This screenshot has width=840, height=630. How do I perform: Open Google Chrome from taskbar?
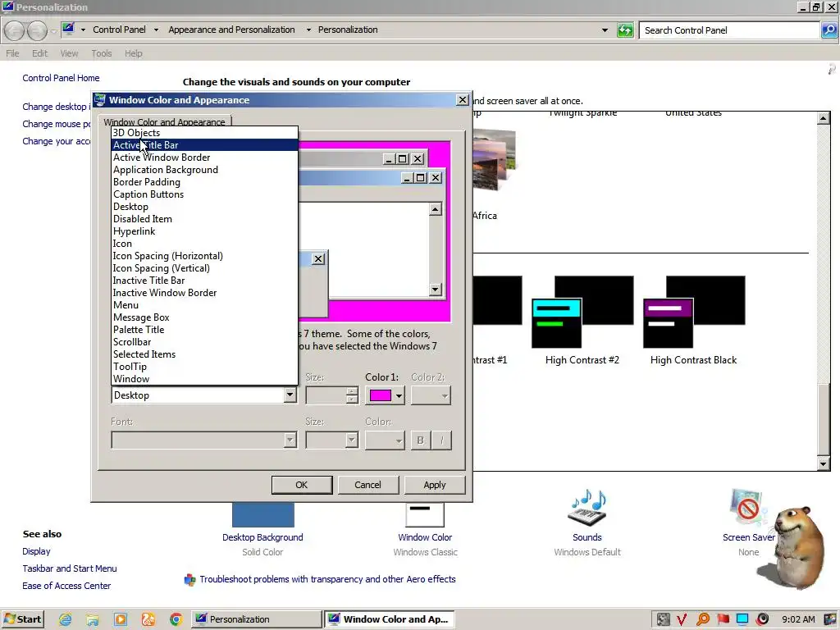[x=176, y=619]
